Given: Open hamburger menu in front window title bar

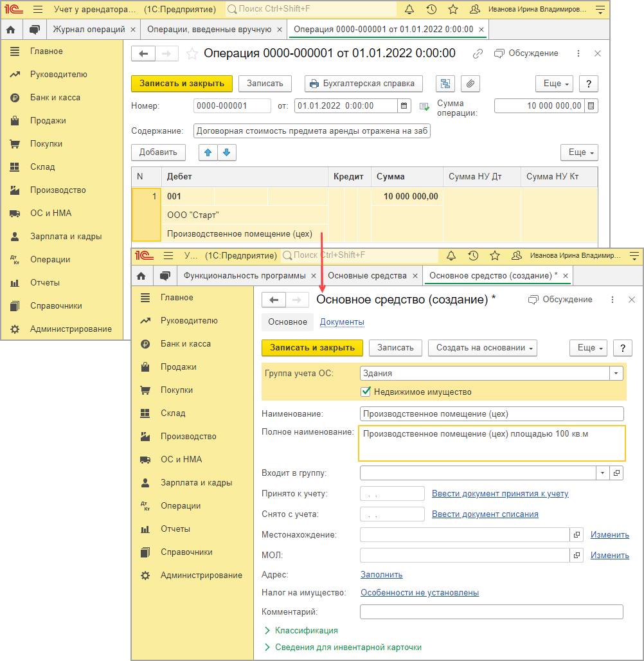Looking at the screenshot, I should tap(168, 255).
